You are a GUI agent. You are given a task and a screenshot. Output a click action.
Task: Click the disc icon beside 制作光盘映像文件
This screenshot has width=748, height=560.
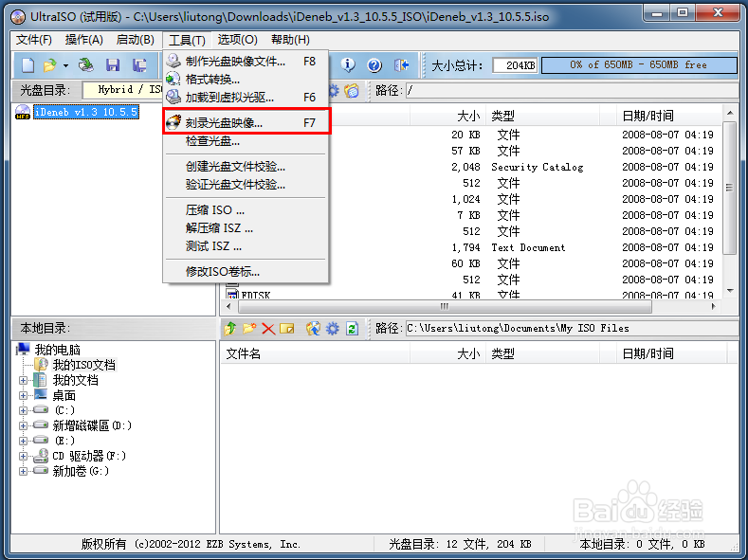coord(173,61)
